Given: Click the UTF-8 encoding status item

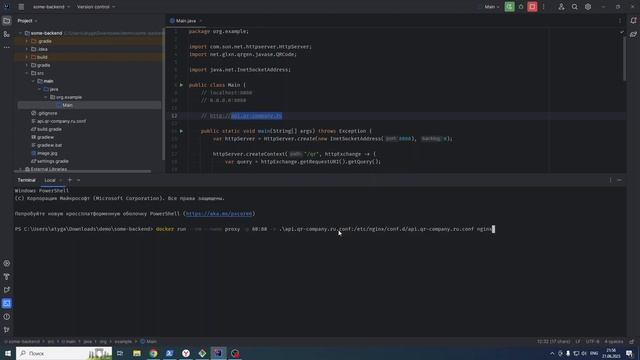Looking at the screenshot, I should click(592, 342).
